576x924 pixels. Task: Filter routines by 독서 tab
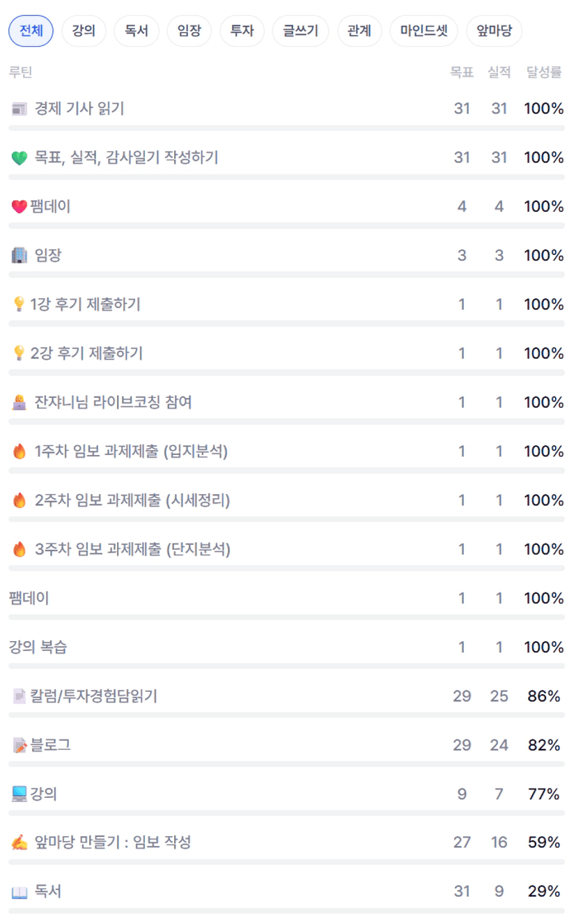click(x=137, y=31)
